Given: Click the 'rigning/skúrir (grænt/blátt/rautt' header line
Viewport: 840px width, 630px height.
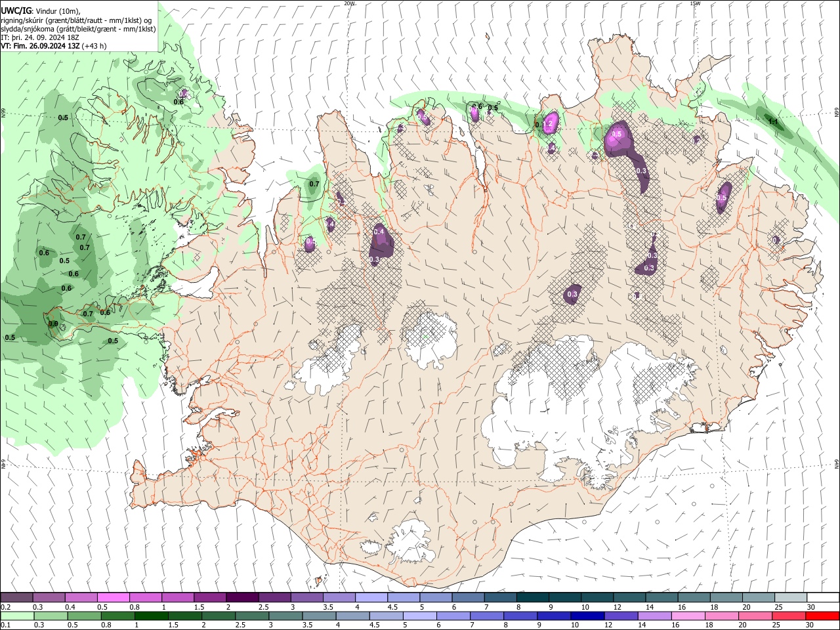Looking at the screenshot, I should click(76, 20).
